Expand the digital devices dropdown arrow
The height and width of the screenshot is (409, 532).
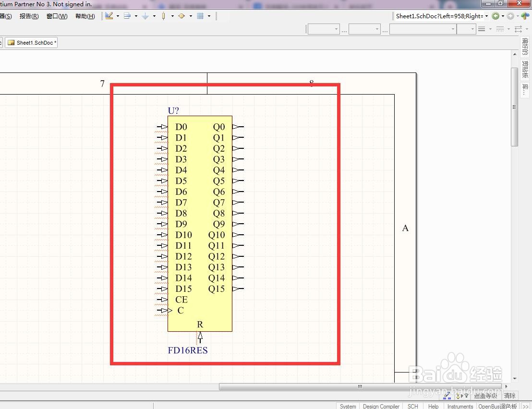click(x=172, y=16)
